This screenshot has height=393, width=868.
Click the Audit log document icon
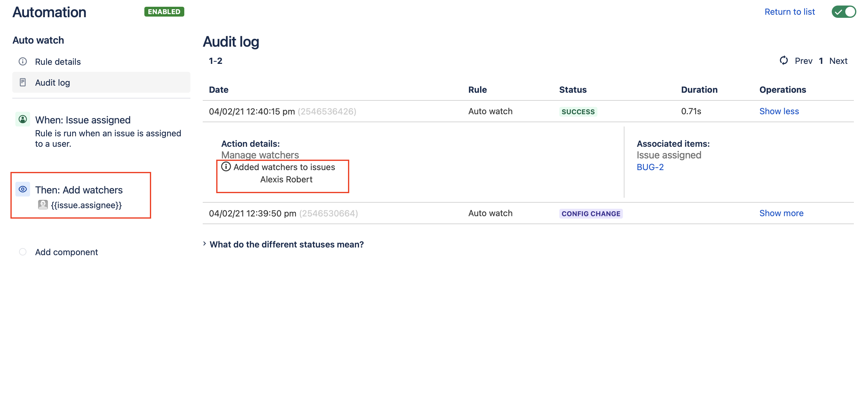click(x=23, y=83)
